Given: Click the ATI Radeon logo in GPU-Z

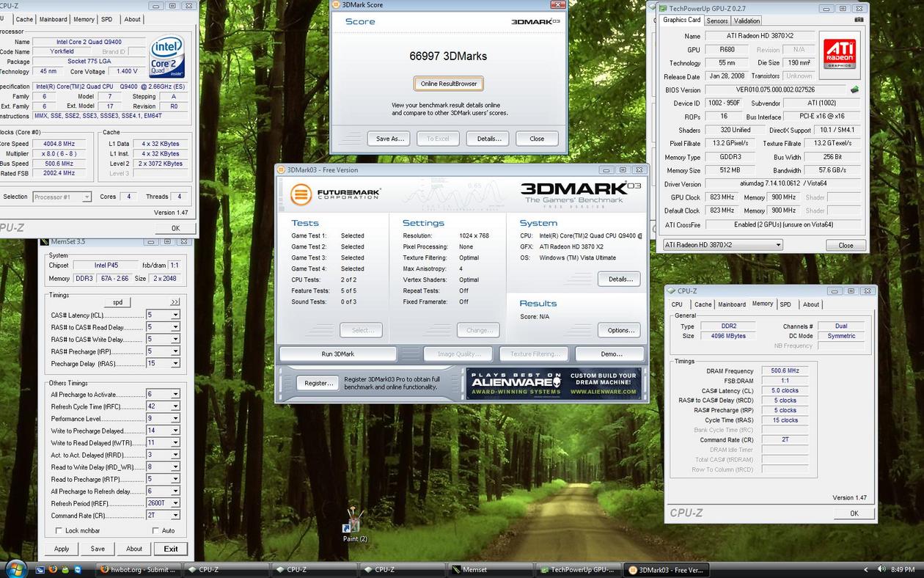Looking at the screenshot, I should click(x=840, y=54).
